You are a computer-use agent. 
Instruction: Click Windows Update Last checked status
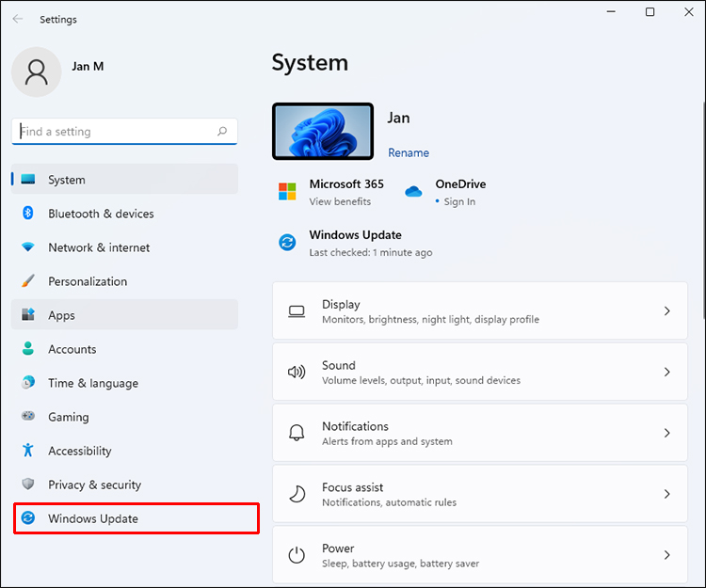click(x=371, y=252)
